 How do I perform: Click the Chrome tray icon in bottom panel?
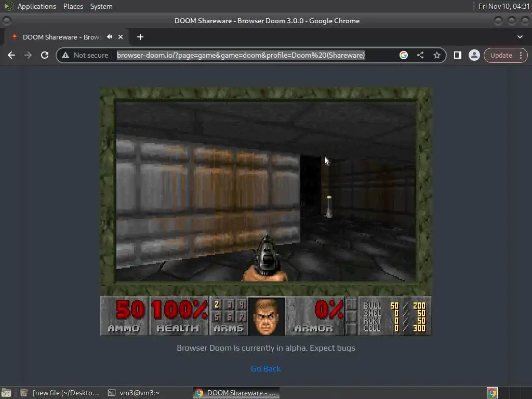[x=492, y=393]
